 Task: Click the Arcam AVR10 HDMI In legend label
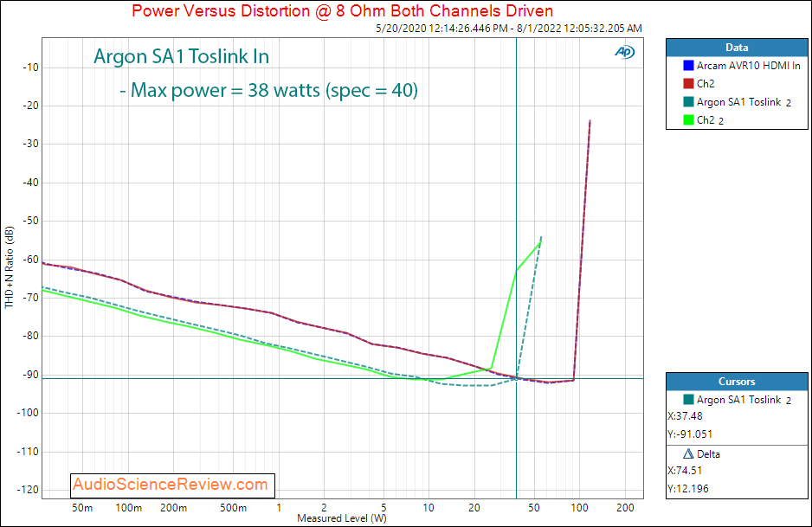pyautogui.click(x=748, y=66)
